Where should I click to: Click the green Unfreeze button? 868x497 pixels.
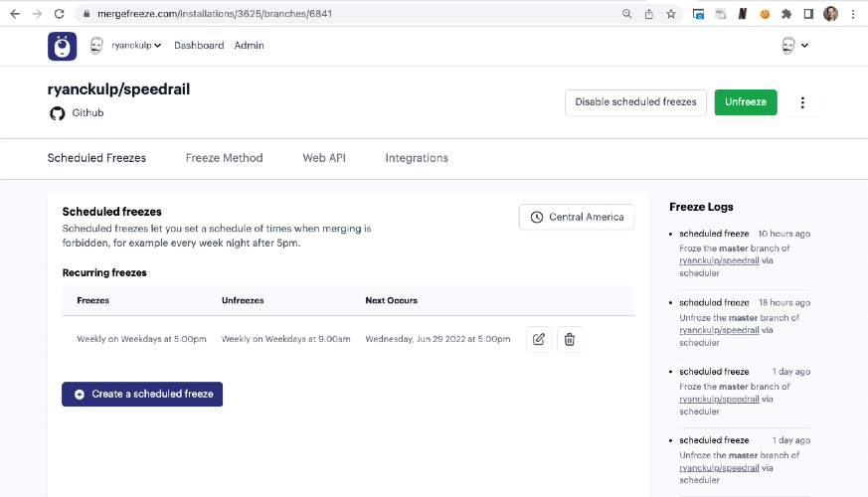(746, 102)
